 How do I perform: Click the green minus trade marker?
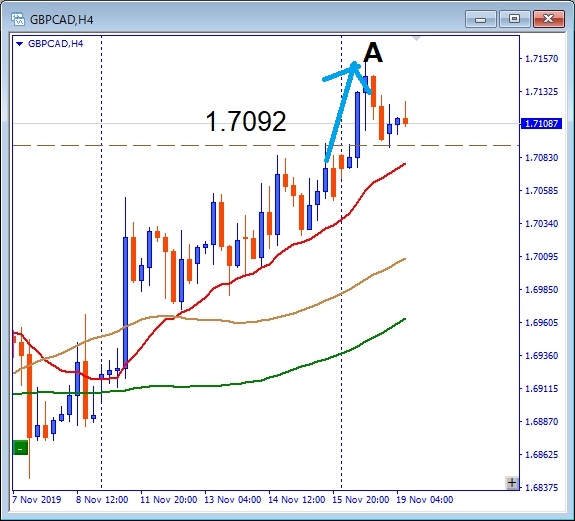[x=21, y=448]
